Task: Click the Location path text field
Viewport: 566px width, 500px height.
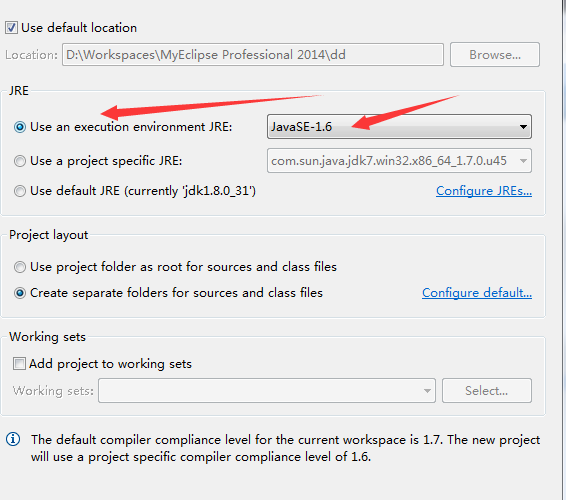Action: click(253, 55)
